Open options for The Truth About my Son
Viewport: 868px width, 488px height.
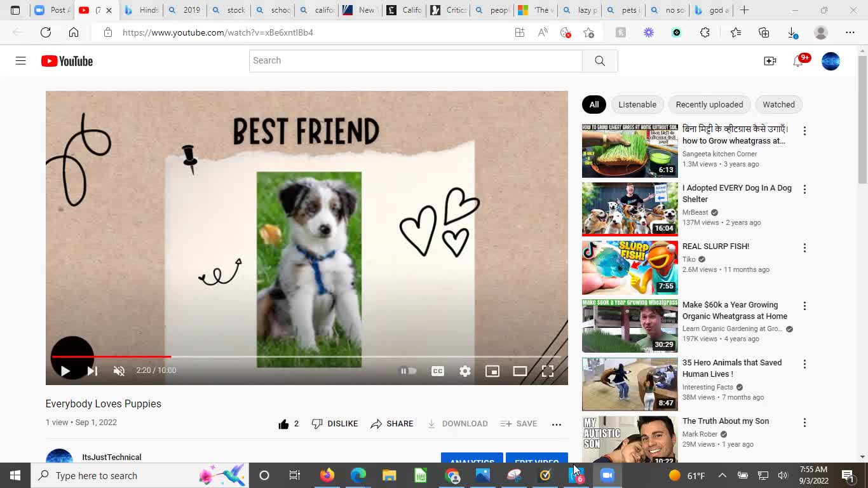click(x=804, y=423)
